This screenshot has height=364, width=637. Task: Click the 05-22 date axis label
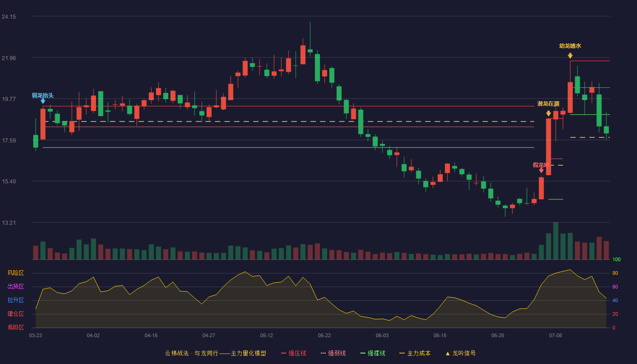[x=324, y=335]
